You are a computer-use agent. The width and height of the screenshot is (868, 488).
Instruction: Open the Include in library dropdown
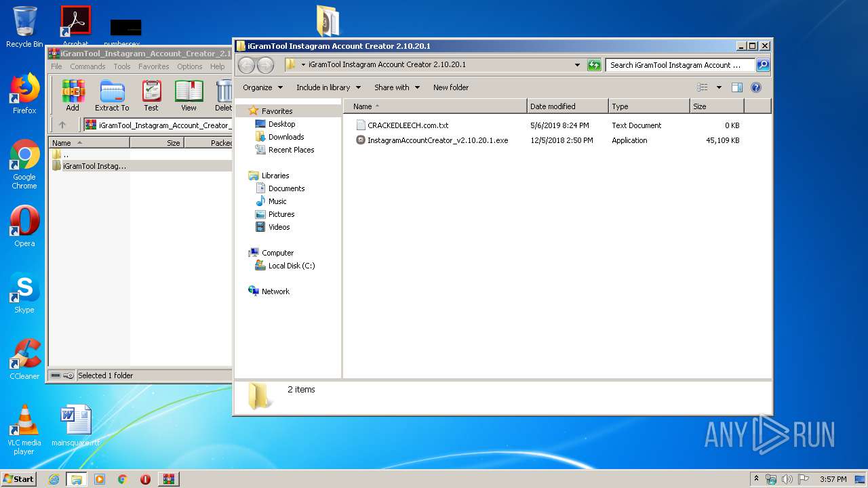[328, 87]
